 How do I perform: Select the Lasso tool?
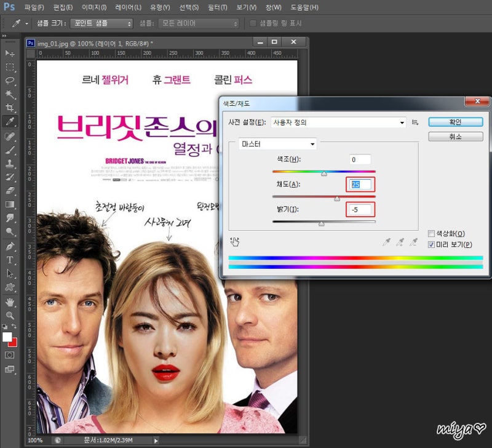click(x=10, y=81)
